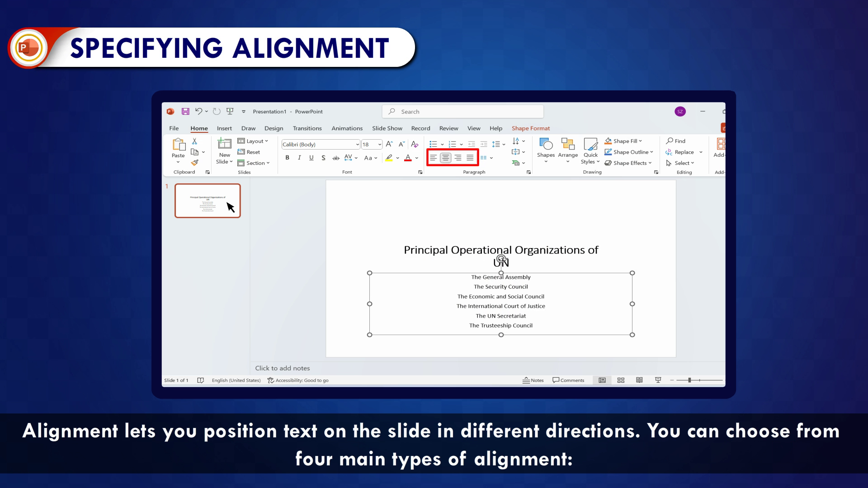Viewport: 868px width, 488px height.
Task: Click the Reset slide button
Action: point(249,152)
